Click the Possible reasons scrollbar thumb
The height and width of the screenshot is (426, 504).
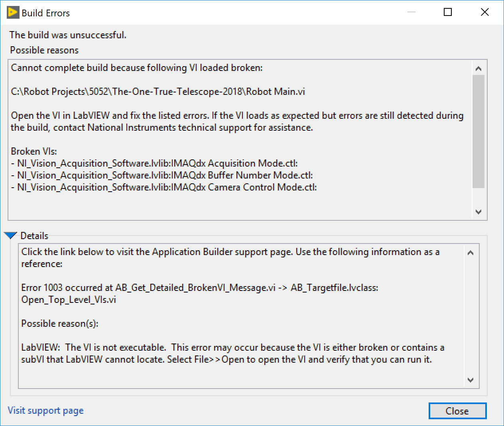(478, 131)
